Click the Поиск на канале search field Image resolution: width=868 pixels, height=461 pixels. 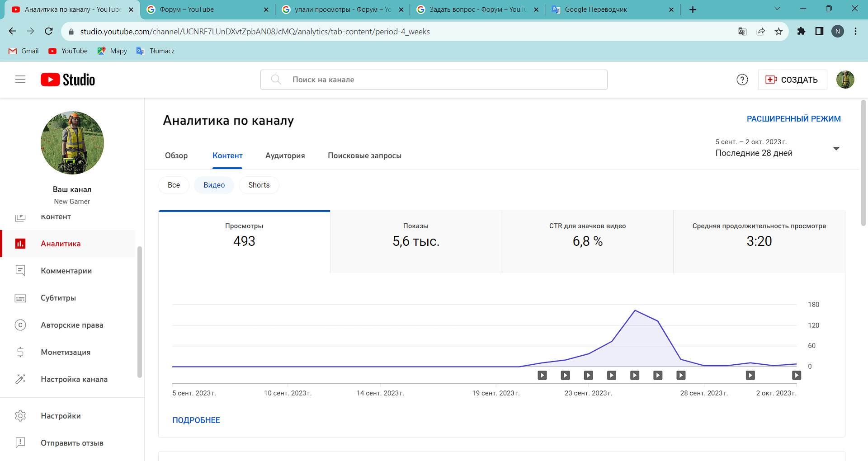point(434,80)
